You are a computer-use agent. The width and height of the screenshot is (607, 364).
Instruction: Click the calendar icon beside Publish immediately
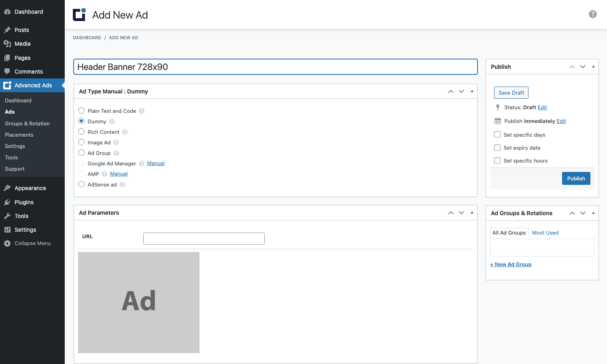click(498, 121)
